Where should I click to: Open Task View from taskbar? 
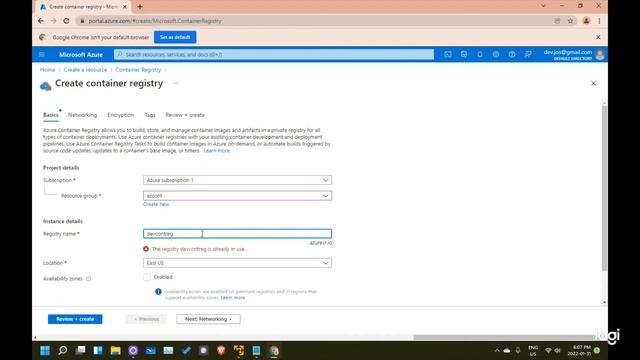[x=80, y=350]
